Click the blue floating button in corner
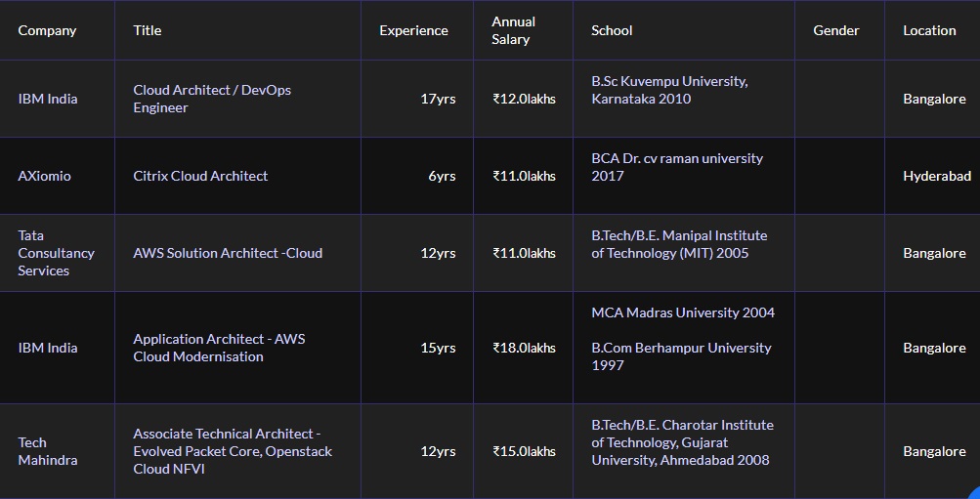The height and width of the screenshot is (499, 980). click(x=973, y=492)
